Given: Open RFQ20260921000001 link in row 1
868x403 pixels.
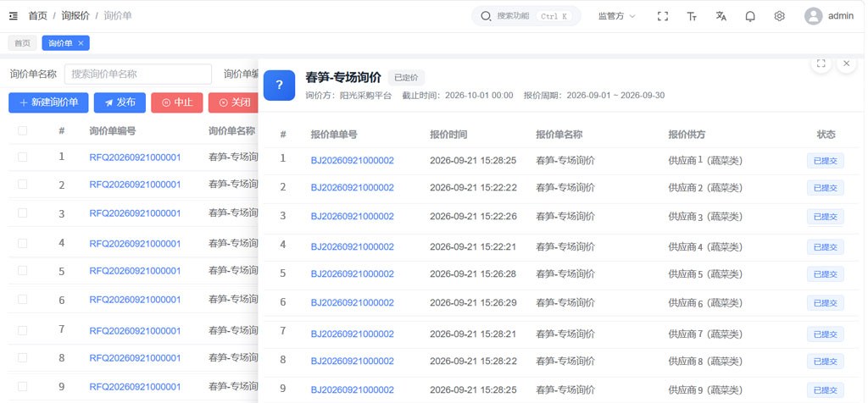Looking at the screenshot, I should (x=135, y=157).
